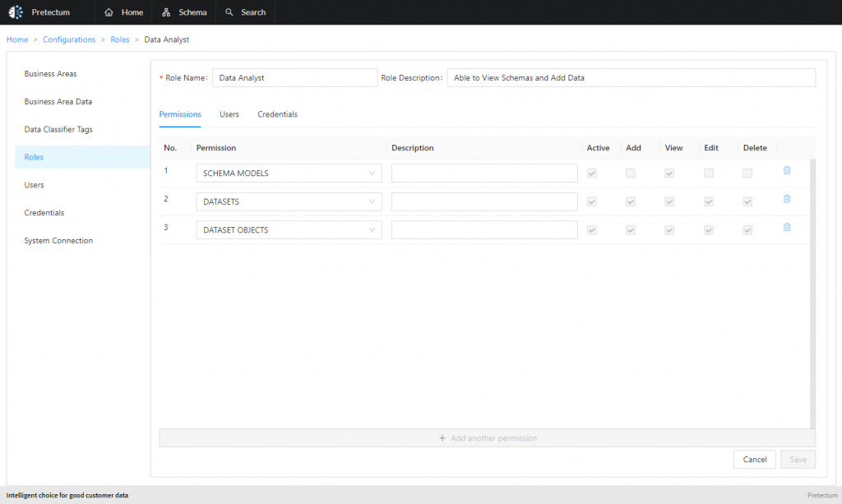Delete the DATASET OBJECTS permission with trash icon
The width and height of the screenshot is (842, 504).
click(x=787, y=227)
